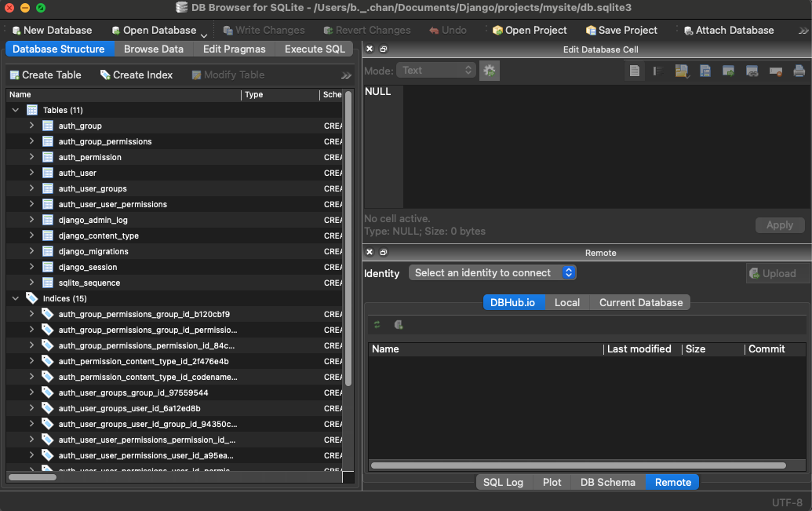Click the set NULL red minus icon
This screenshot has height=511, width=812.
coord(776,71)
